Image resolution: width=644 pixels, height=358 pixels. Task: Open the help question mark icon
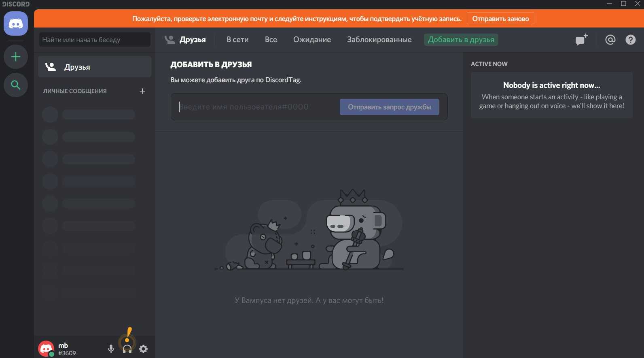630,40
